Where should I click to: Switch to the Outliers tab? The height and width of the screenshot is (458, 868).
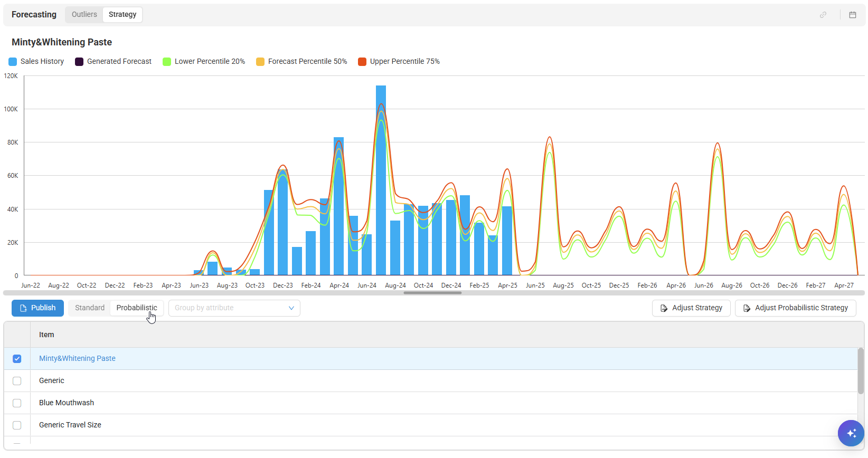[x=84, y=15]
